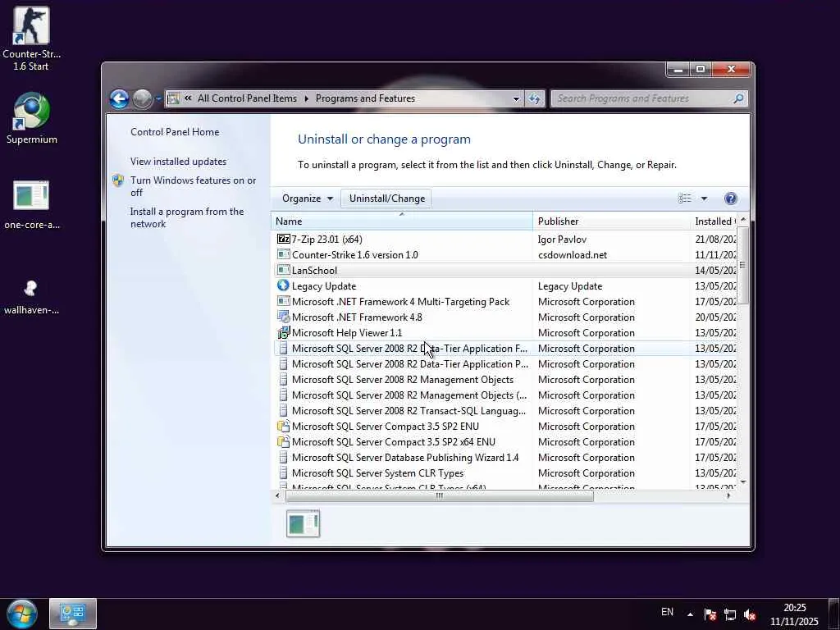Open recent pages dropdown beside Forward arrow
This screenshot has height=630, width=840.
tap(158, 98)
